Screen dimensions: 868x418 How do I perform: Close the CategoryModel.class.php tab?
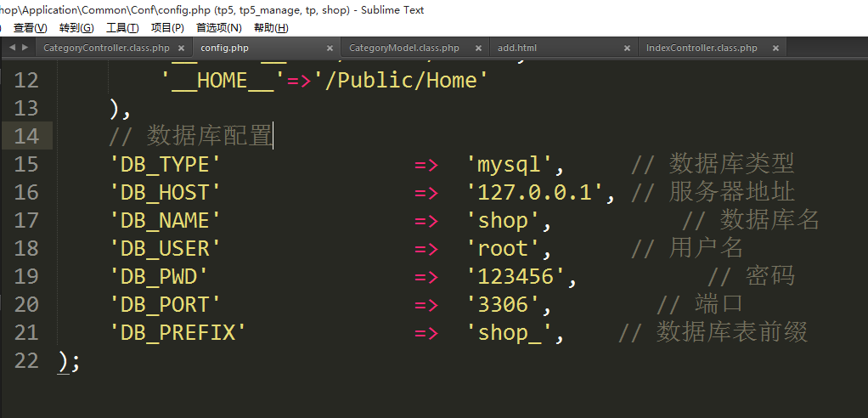[x=478, y=48]
